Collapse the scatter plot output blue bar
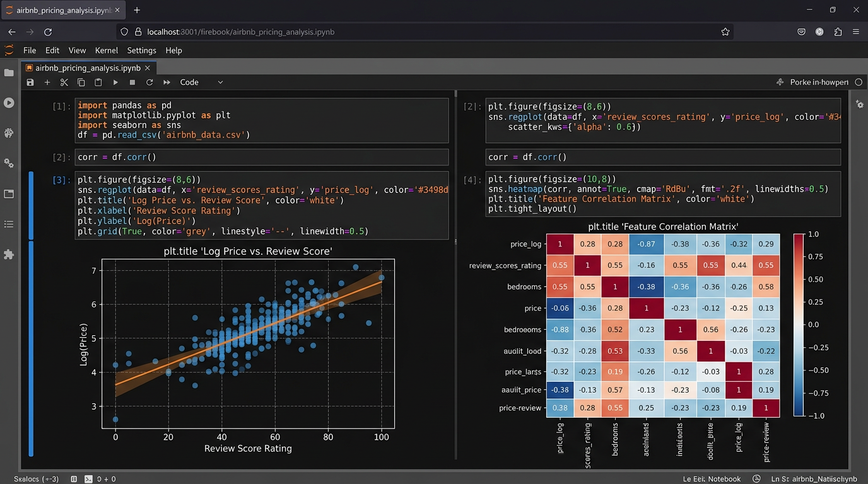This screenshot has width=868, height=484. click(x=31, y=348)
